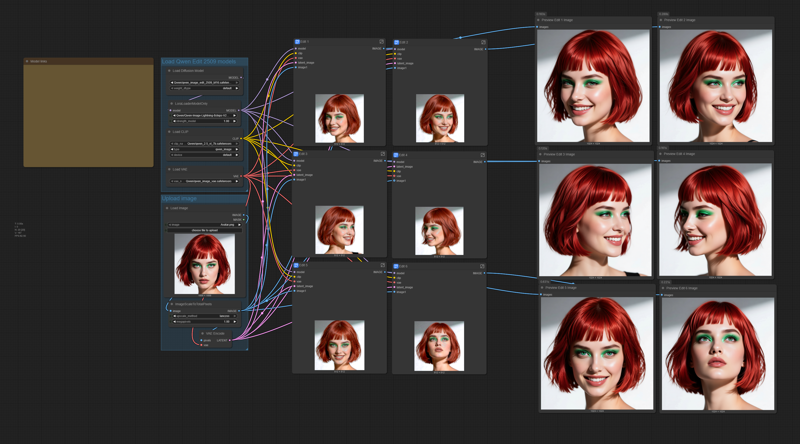Enter Edit 4 subgraph using its top-right icon
Screen dimensions: 800x444
coord(482,155)
